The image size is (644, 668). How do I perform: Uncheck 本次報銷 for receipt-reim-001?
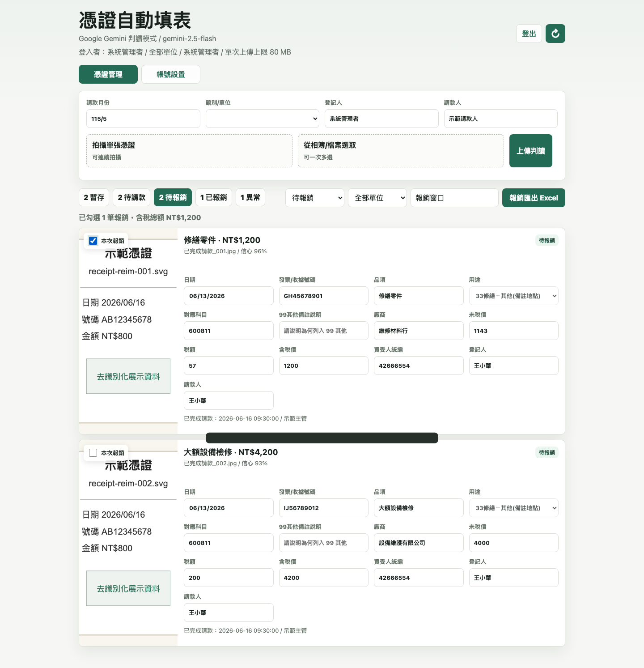93,241
